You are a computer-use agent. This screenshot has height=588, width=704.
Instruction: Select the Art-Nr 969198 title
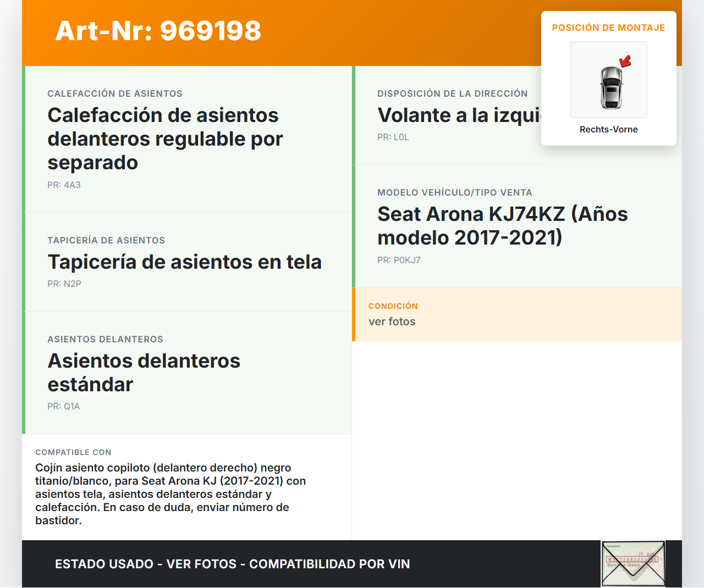pos(158,31)
